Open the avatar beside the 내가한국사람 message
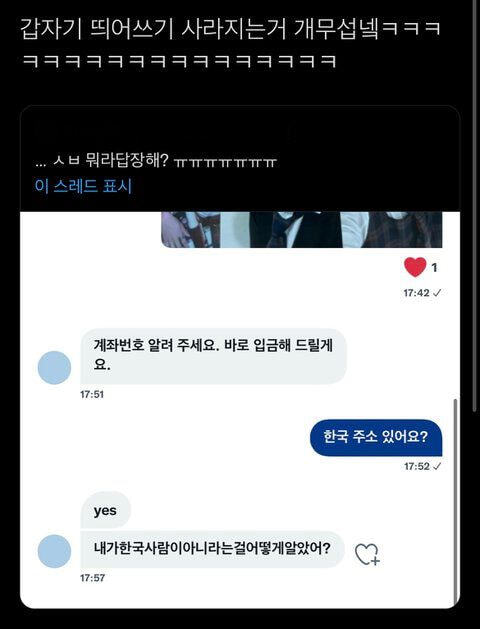 coord(55,551)
